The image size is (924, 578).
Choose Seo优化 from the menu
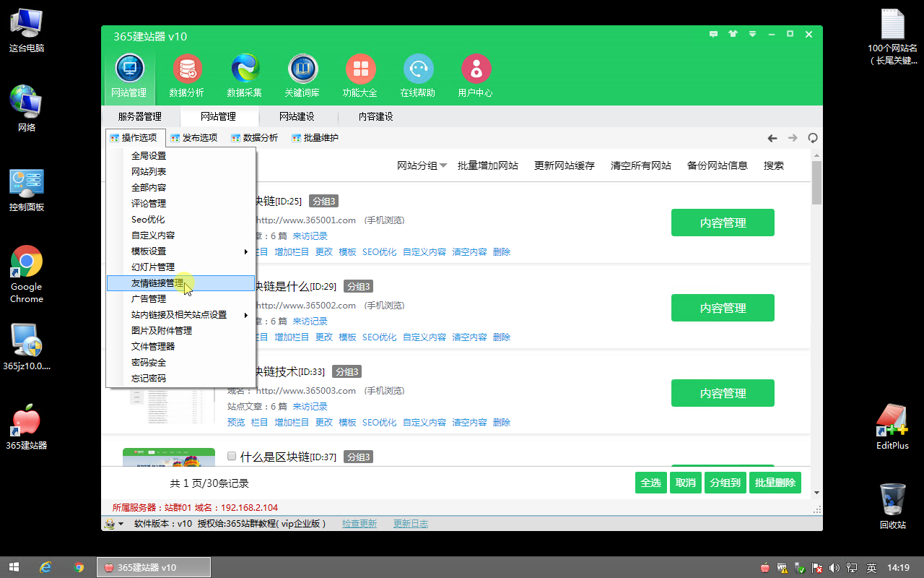tap(180, 220)
